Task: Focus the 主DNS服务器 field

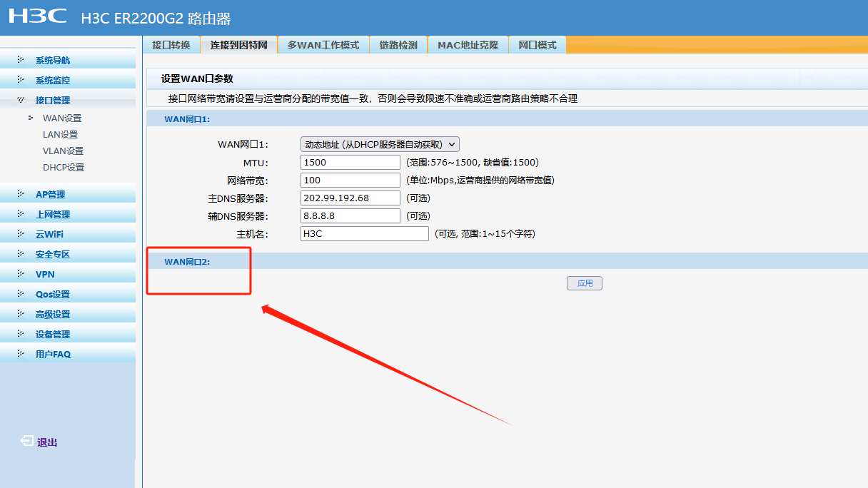Action: [350, 198]
